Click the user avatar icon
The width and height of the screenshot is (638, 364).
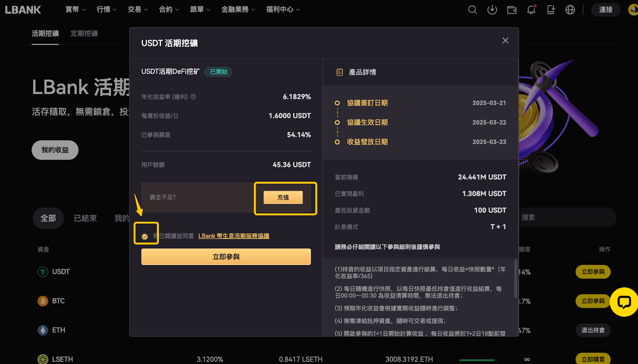(633, 10)
